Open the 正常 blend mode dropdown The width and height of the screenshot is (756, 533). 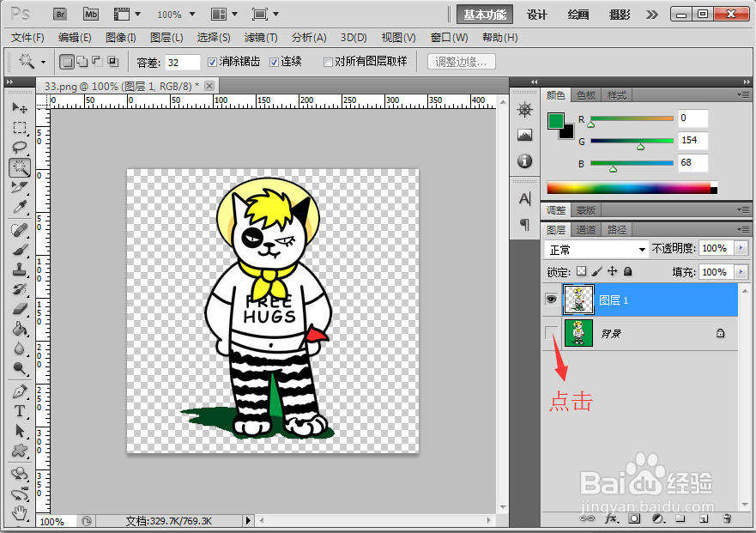click(x=596, y=248)
